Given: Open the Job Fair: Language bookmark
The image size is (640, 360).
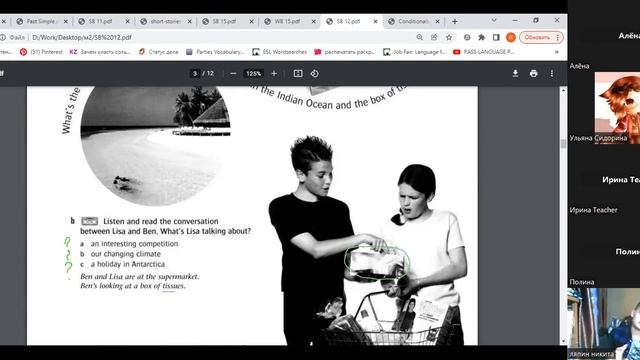Looking at the screenshot, I should point(414,52).
